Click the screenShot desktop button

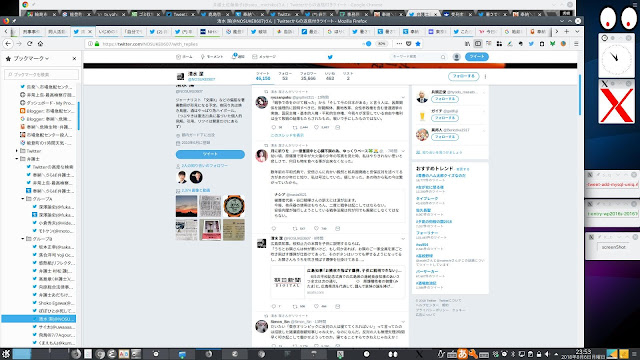(x=613, y=247)
